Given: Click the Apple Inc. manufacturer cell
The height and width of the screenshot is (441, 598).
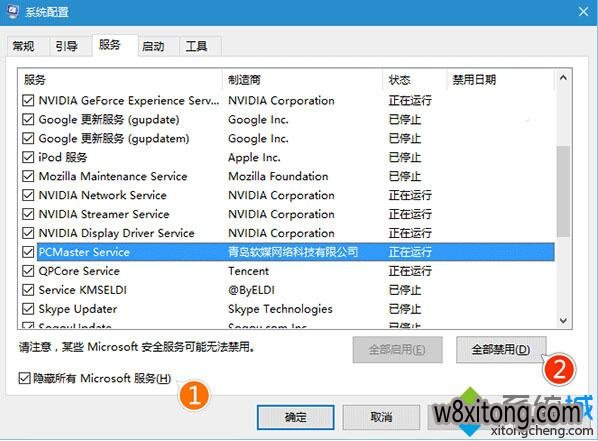Looking at the screenshot, I should click(x=254, y=157).
